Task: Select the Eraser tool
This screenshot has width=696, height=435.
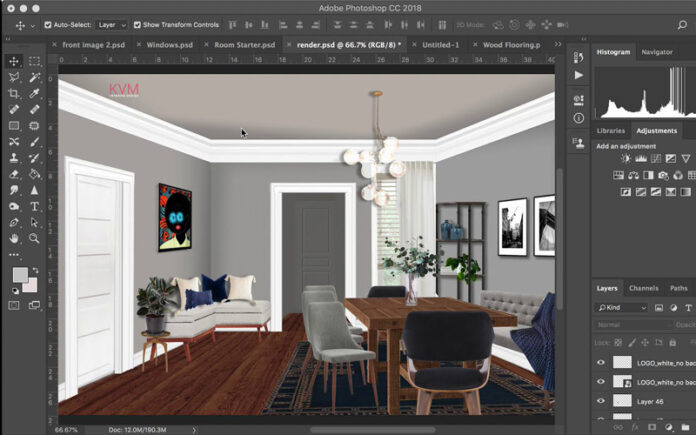Action: click(14, 174)
